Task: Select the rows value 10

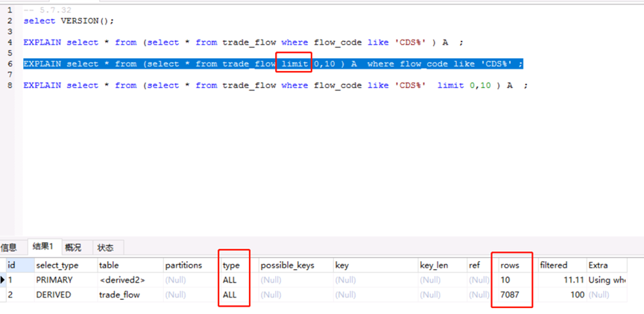Action: pos(517,280)
